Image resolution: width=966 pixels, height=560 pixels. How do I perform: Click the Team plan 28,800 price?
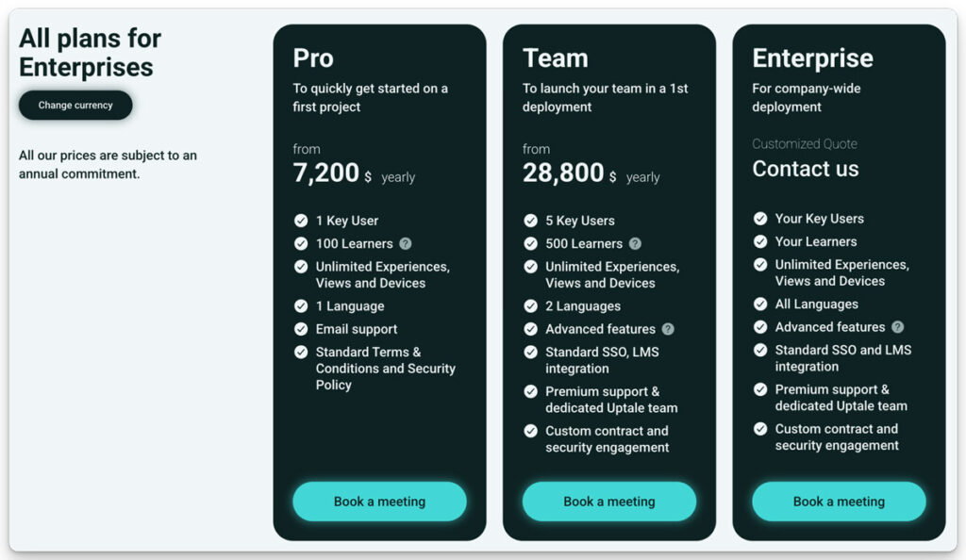pos(563,173)
